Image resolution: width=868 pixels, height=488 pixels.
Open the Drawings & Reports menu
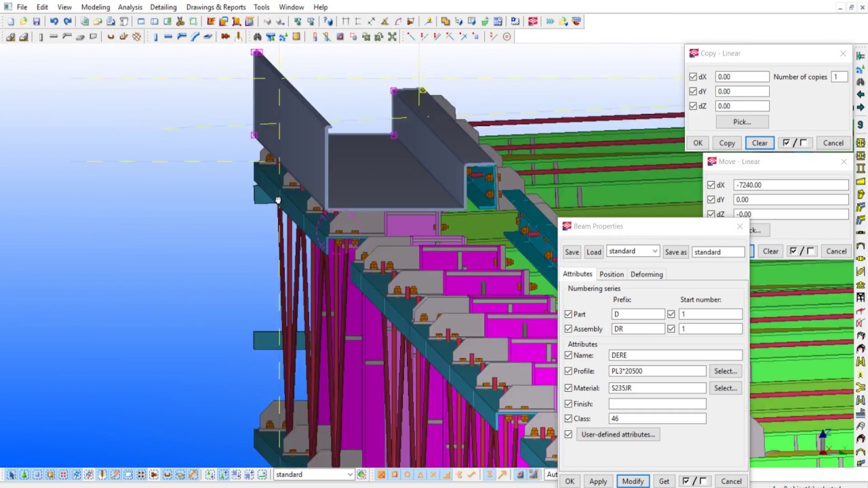[216, 7]
